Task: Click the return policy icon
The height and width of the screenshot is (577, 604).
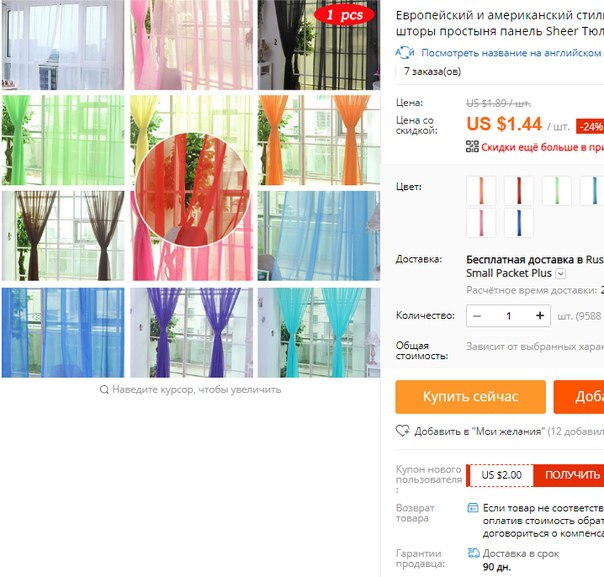Action: 473,508
